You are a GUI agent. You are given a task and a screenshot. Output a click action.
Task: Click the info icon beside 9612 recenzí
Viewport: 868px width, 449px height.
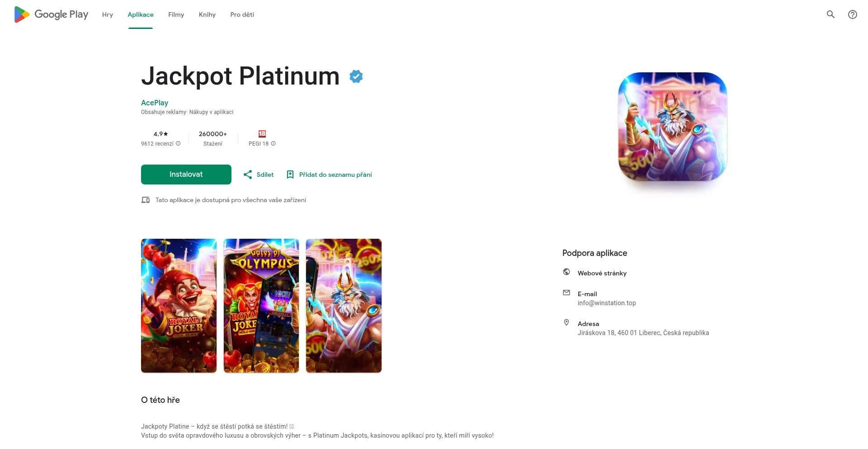point(178,144)
